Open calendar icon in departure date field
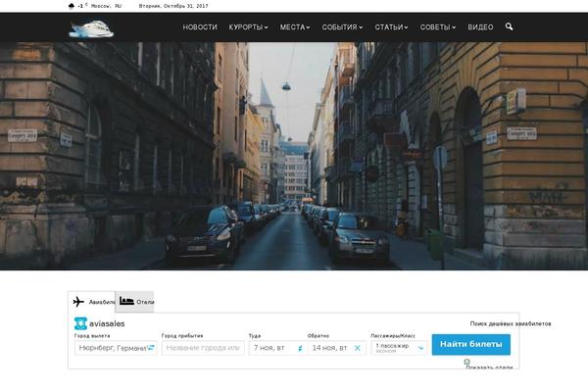588x392 pixels. (300, 348)
